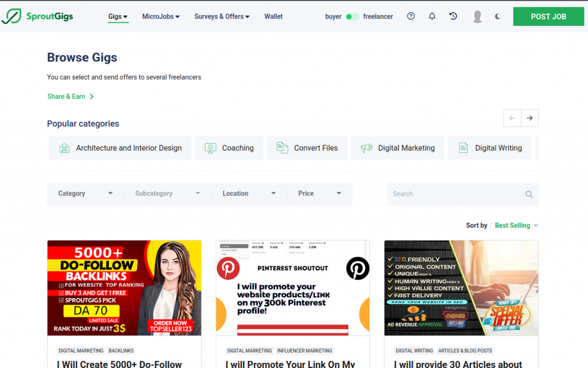Click the Digital Writing document icon
This screenshot has height=368, width=588.
pyautogui.click(x=463, y=148)
